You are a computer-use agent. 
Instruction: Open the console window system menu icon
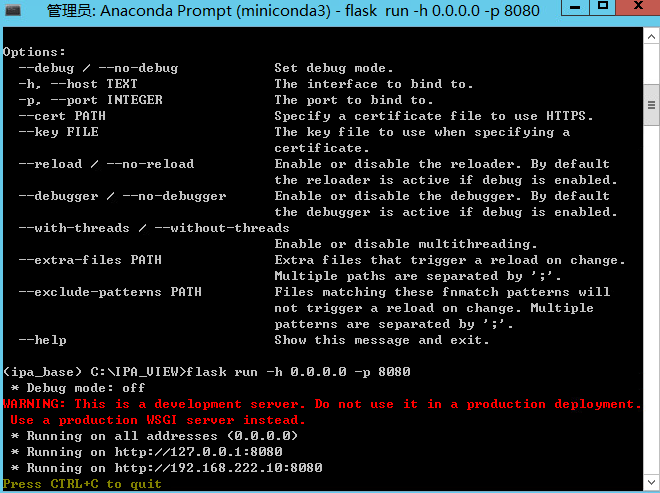point(13,11)
